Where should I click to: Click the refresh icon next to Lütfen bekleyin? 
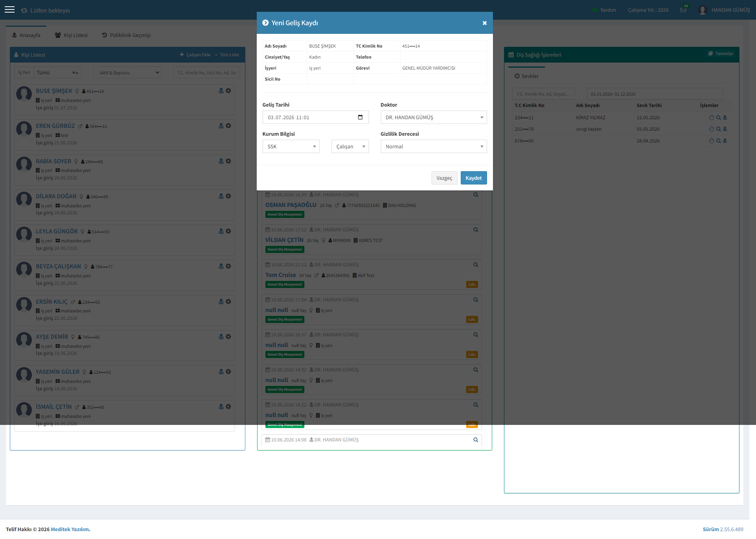click(24, 11)
